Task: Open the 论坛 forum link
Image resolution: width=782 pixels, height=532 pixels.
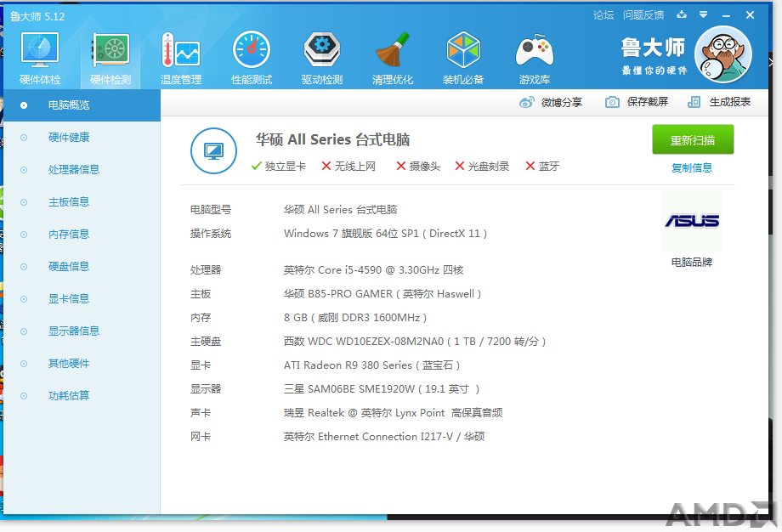Action: [603, 15]
